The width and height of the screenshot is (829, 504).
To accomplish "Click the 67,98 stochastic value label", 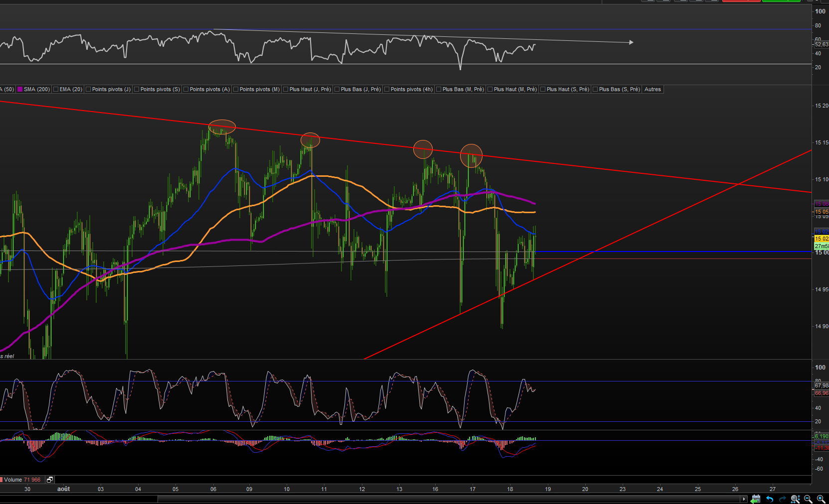I will pyautogui.click(x=822, y=385).
